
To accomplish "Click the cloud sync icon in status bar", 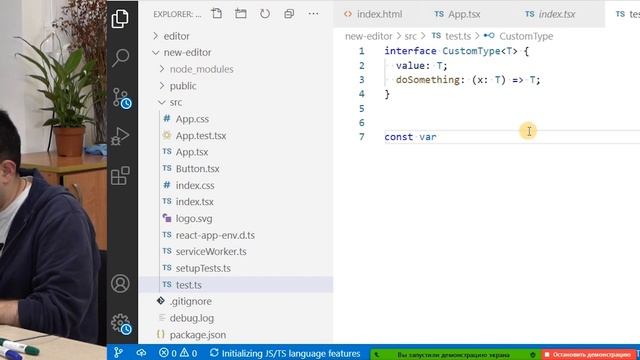I will pos(141,353).
